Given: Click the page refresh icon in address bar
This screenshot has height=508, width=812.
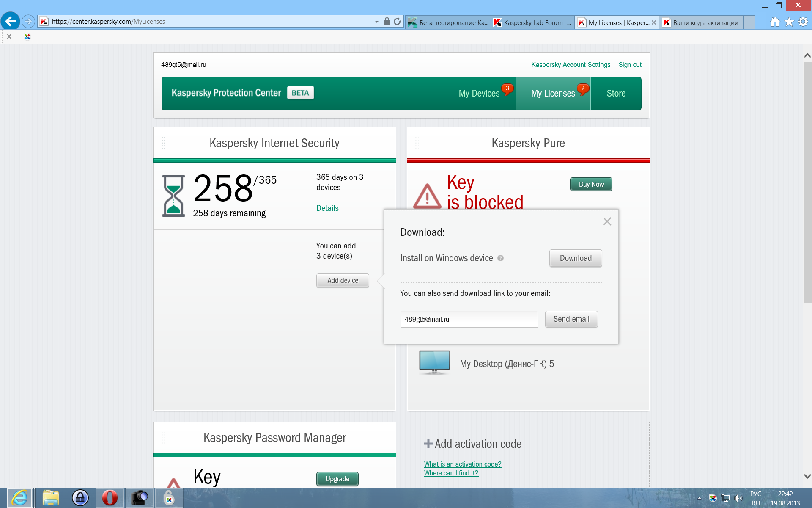Looking at the screenshot, I should click(x=397, y=21).
